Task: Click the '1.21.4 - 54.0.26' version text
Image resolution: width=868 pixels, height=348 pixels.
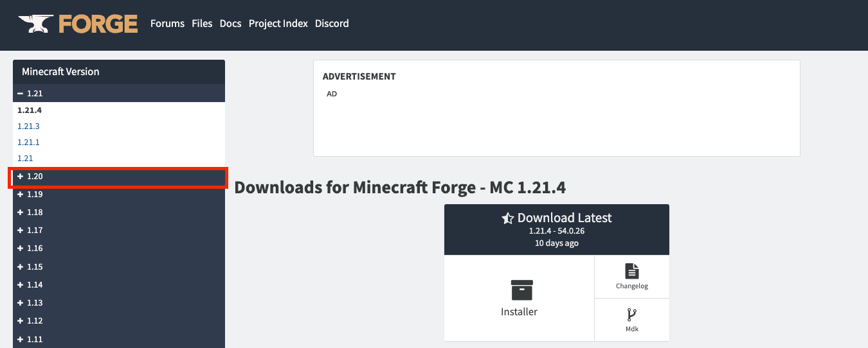Action: point(557,231)
